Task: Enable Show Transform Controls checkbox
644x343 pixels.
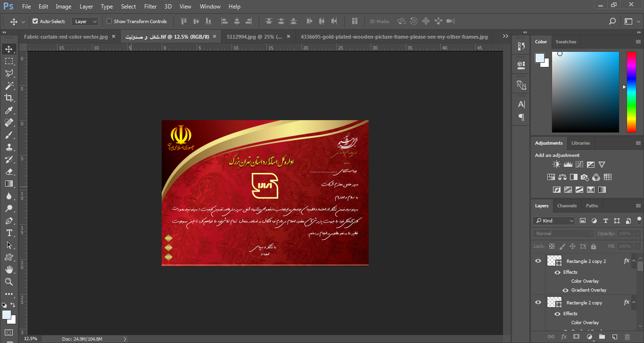Action: point(109,21)
